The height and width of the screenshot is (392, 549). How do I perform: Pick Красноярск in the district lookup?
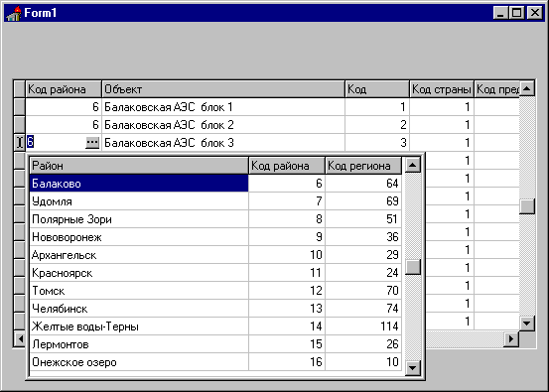tap(215, 273)
